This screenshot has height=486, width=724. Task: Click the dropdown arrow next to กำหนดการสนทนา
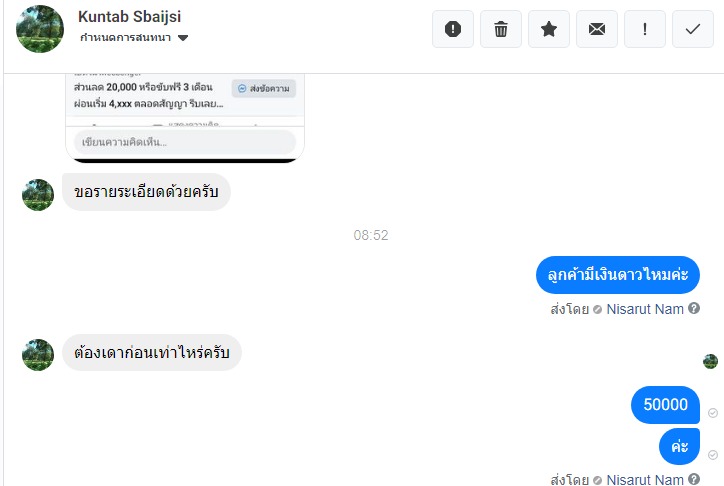coord(183,38)
